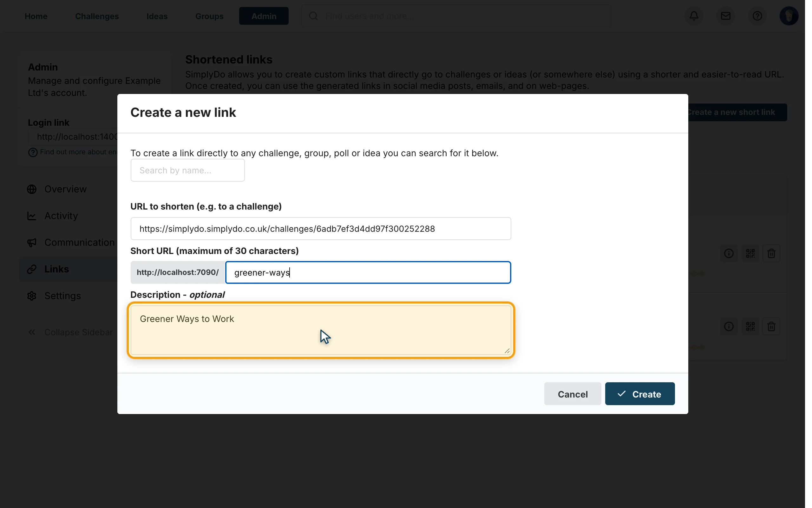Click the Communication megaphone icon

point(32,243)
